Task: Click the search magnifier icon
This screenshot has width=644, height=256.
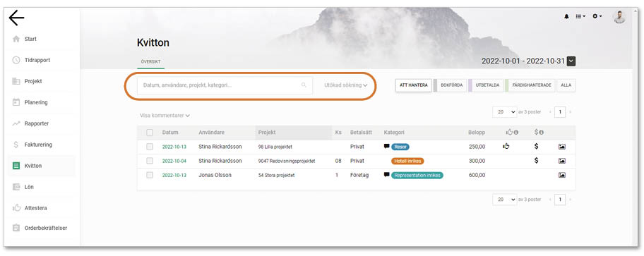Action: 304,85
